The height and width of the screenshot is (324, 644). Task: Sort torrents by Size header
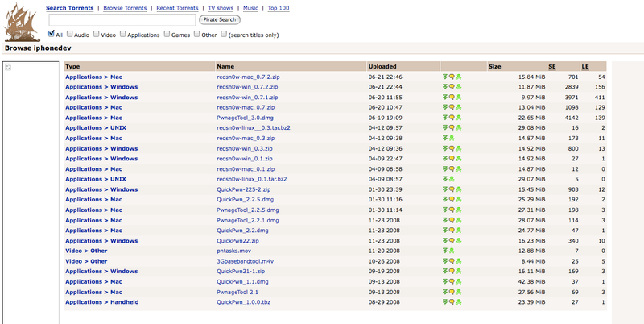click(495, 66)
